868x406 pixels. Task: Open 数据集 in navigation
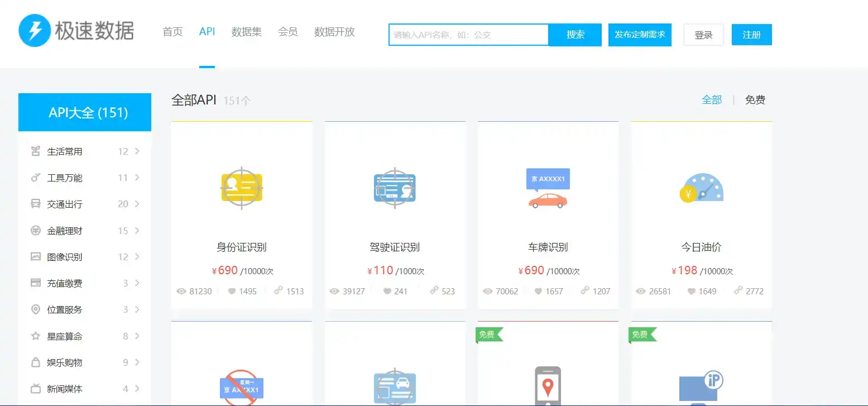click(x=247, y=32)
